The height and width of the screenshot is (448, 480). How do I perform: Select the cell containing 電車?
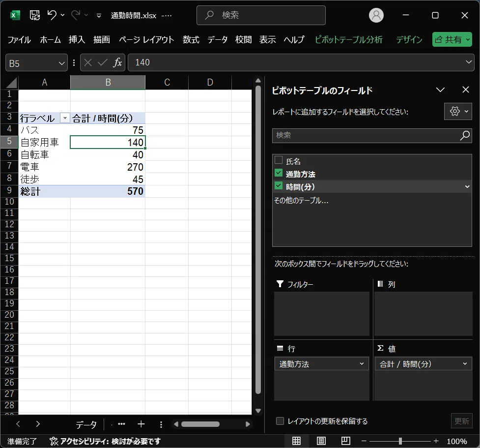(44, 167)
